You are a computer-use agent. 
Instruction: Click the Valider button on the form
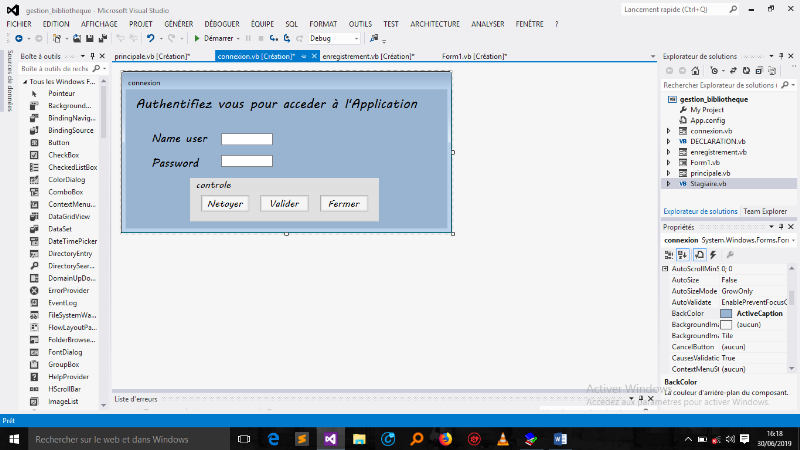284,204
